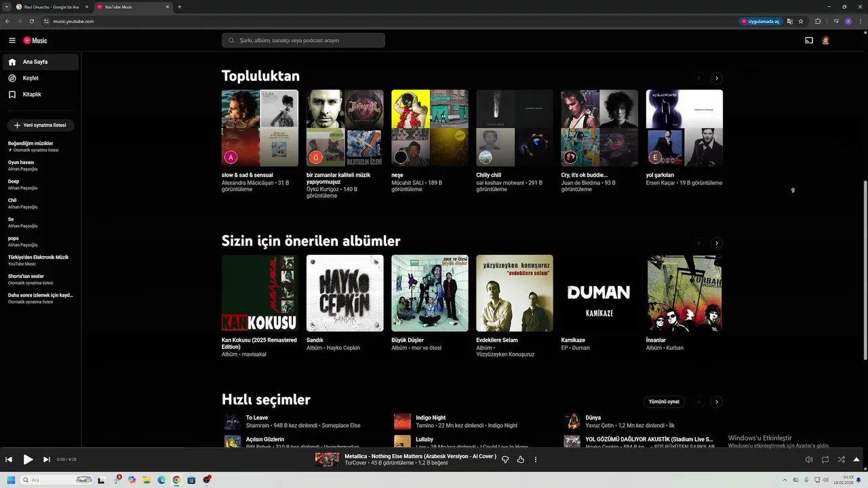The image size is (868, 488).
Task: Click the Tümünü oynat button
Action: [x=664, y=402]
